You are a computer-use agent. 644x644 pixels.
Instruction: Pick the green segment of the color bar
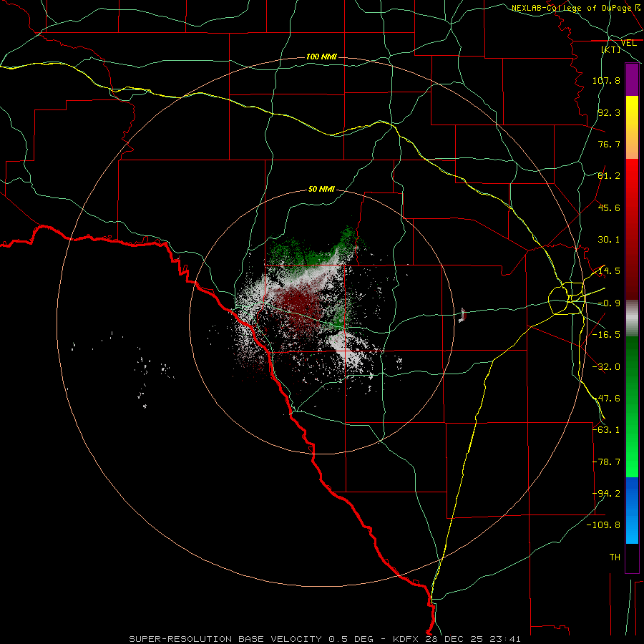coord(632,406)
